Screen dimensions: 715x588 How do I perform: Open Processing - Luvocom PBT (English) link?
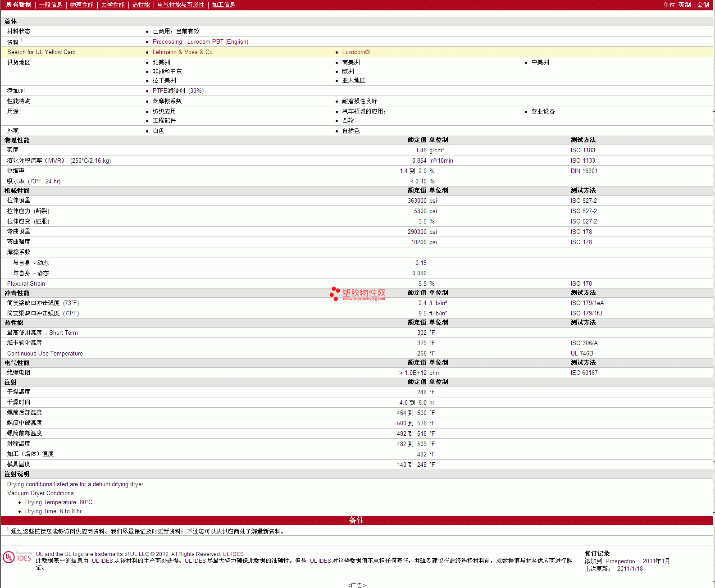(200, 42)
